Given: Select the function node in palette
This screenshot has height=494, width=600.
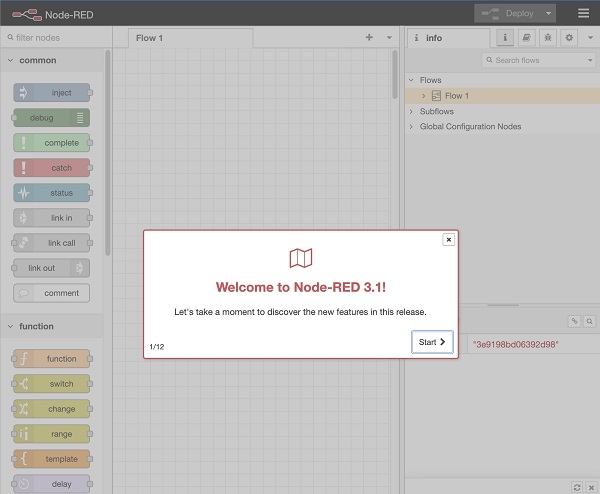Looking at the screenshot, I should pos(52,359).
